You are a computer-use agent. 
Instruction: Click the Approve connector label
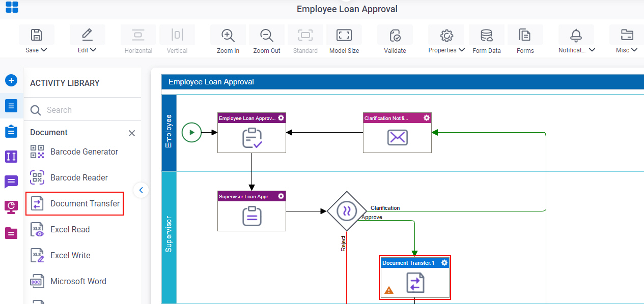click(372, 217)
